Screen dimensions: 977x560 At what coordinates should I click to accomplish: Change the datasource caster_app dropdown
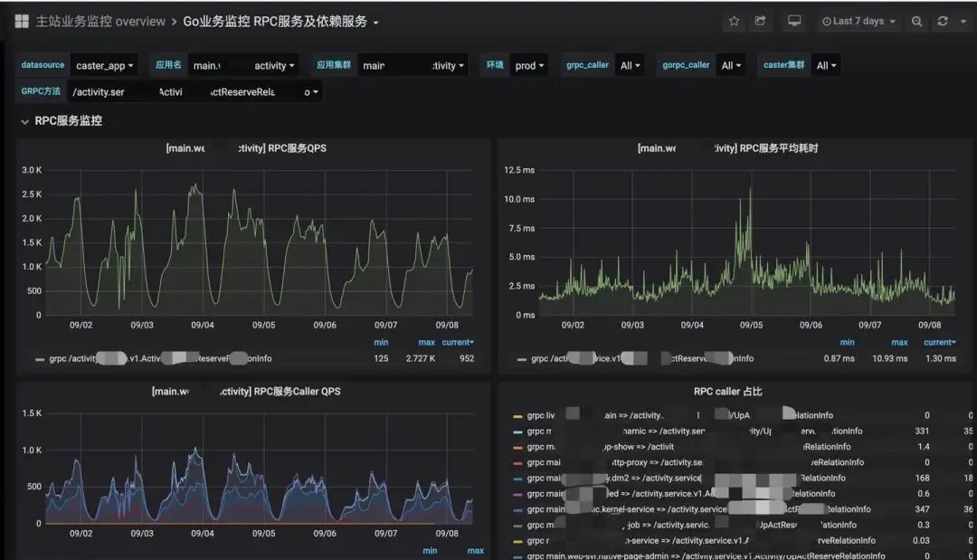click(x=105, y=65)
